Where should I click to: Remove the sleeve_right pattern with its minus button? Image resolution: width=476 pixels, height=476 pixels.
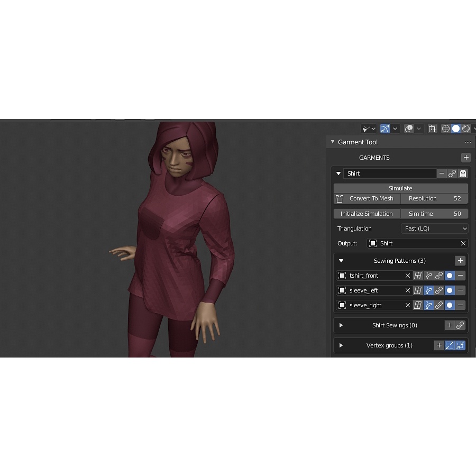click(460, 305)
